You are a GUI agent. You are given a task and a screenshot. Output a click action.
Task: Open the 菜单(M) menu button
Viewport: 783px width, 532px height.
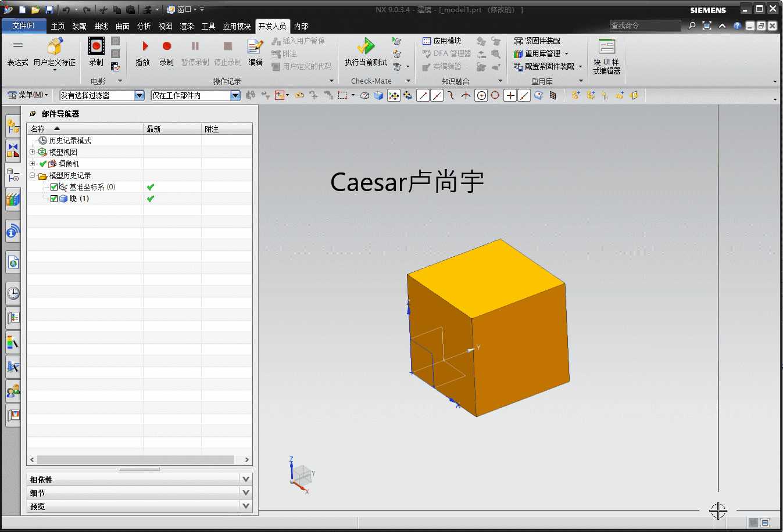pyautogui.click(x=27, y=95)
